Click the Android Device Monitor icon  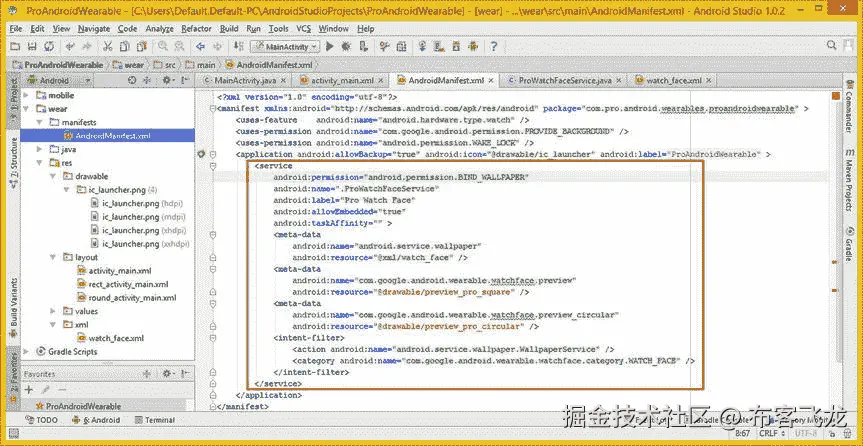pos(473,46)
